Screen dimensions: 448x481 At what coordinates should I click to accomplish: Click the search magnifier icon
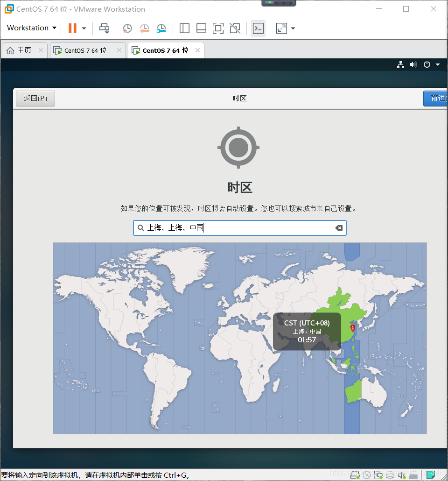pyautogui.click(x=141, y=227)
